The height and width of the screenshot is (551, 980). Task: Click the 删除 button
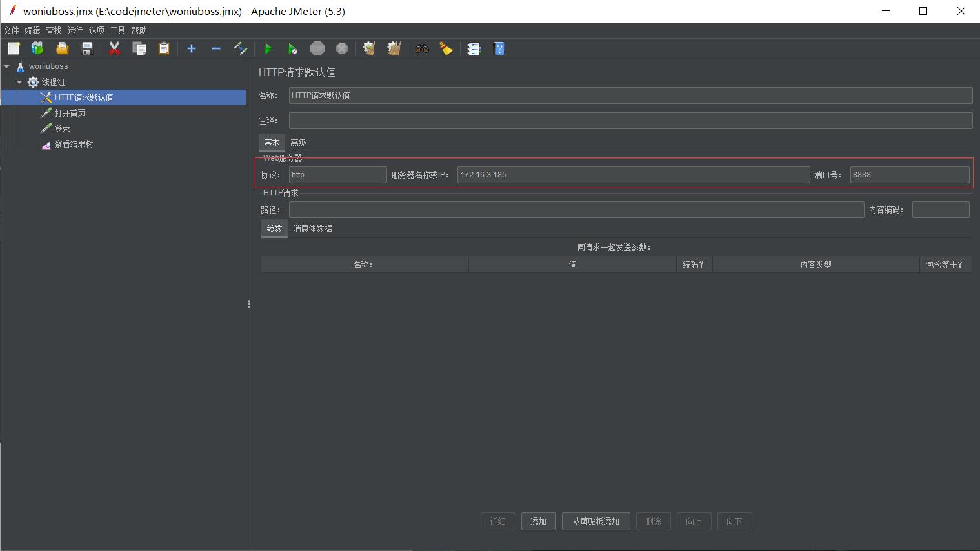click(654, 521)
